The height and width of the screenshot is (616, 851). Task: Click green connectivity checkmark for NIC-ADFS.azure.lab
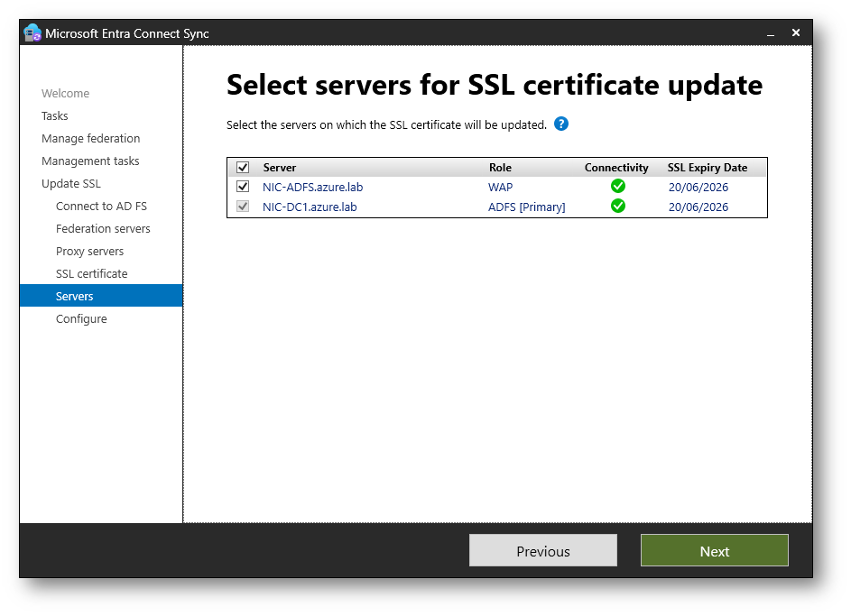click(617, 187)
